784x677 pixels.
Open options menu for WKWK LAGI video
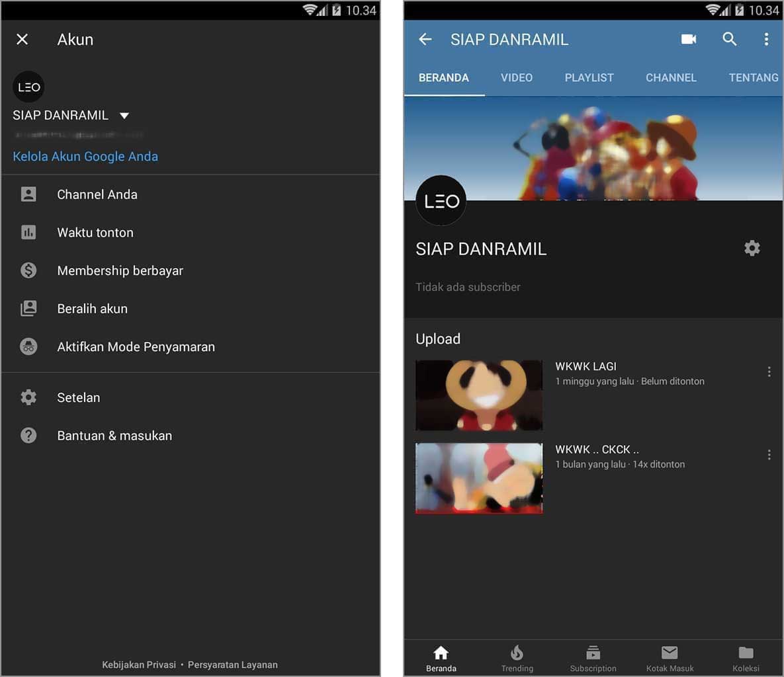click(x=769, y=372)
